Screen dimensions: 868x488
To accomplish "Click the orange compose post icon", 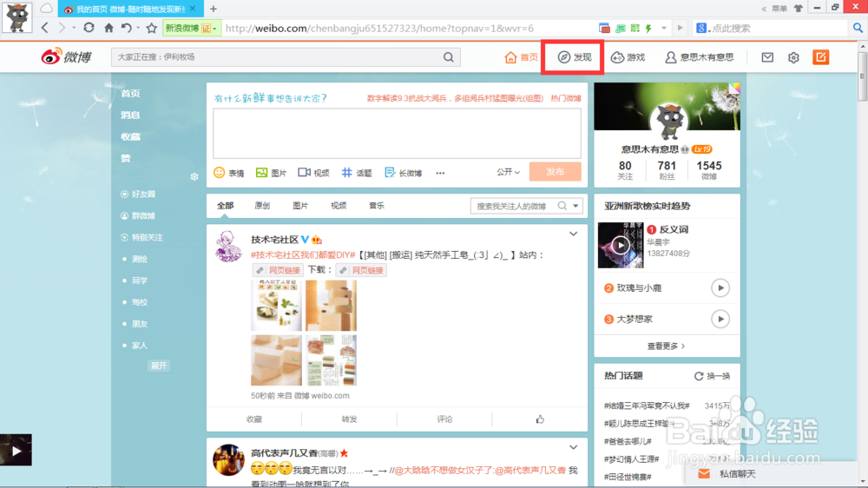I will 820,57.
